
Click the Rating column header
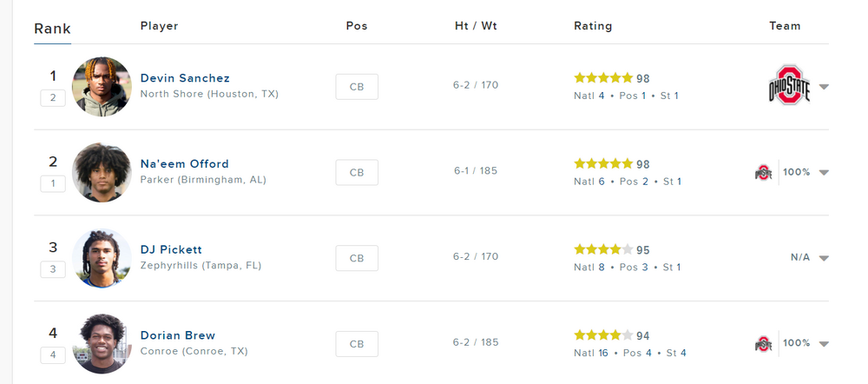(593, 26)
